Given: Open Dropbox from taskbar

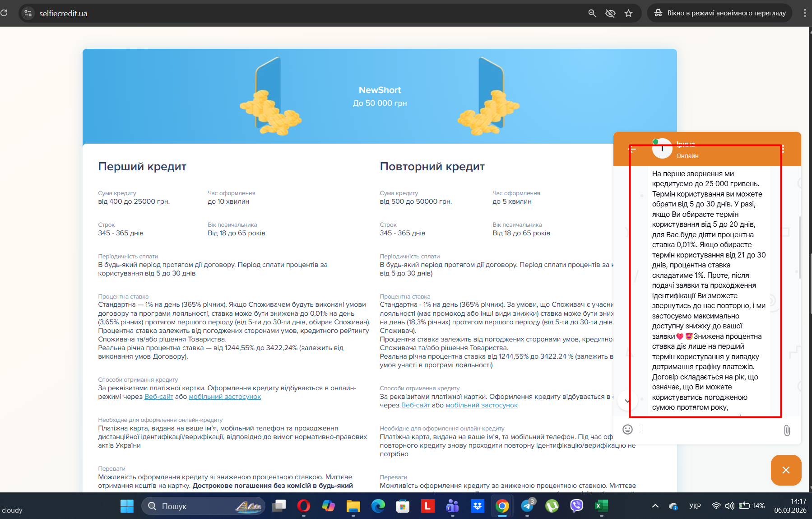Looking at the screenshot, I should [477, 506].
